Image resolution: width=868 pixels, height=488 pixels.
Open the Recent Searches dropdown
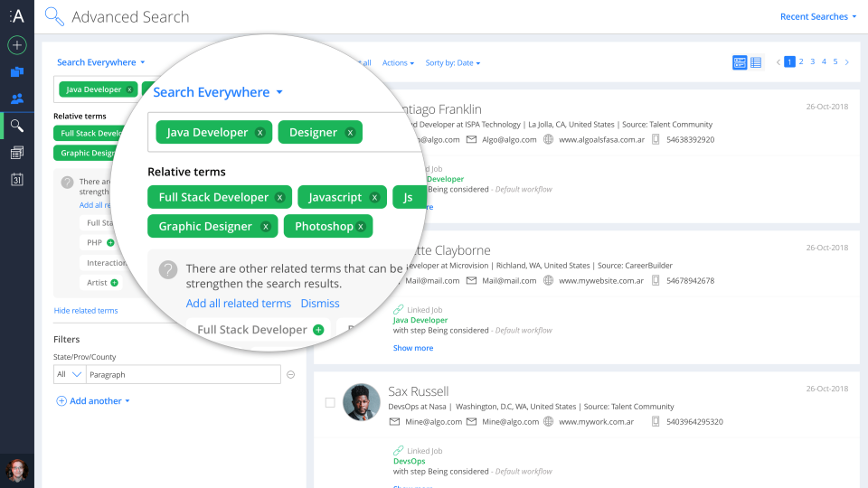pyautogui.click(x=818, y=16)
